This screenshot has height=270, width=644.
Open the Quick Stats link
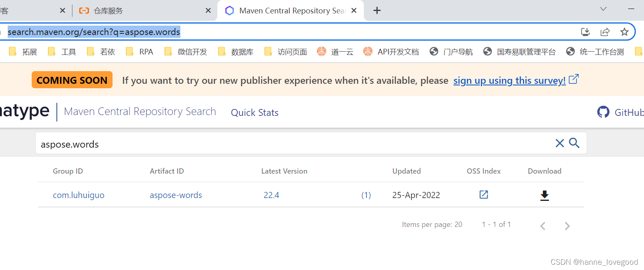coord(255,113)
